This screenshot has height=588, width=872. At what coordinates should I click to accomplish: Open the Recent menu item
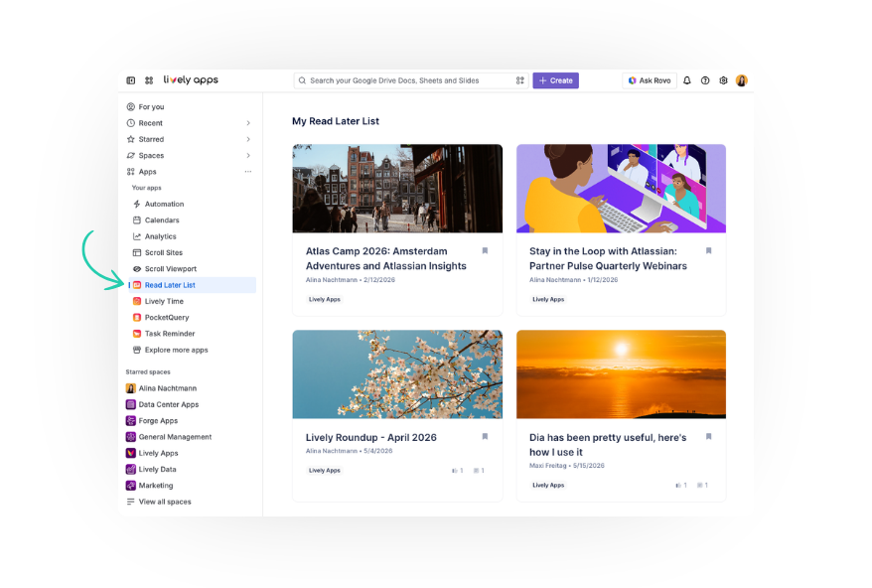[151, 123]
